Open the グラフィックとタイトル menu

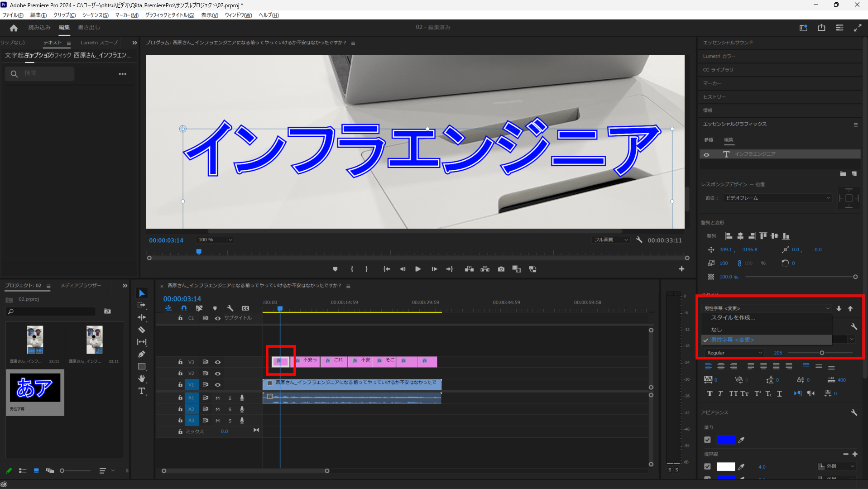point(170,15)
